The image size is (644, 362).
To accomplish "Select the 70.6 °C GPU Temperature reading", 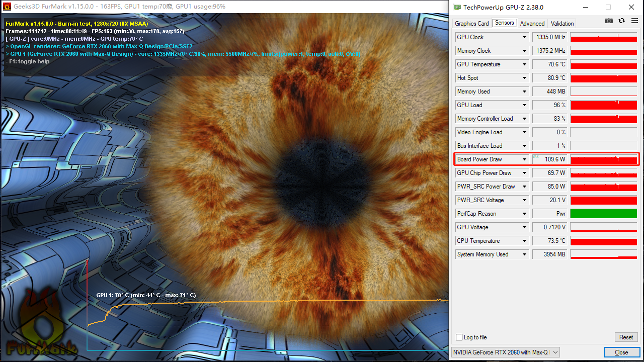I will (550, 64).
